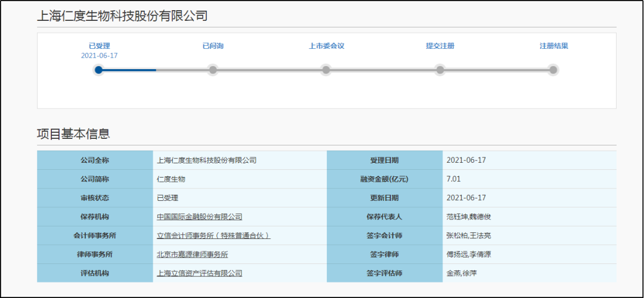Image resolution: width=644 pixels, height=298 pixels.
Task: Click the 更新日期 header cell
Action: (385, 198)
